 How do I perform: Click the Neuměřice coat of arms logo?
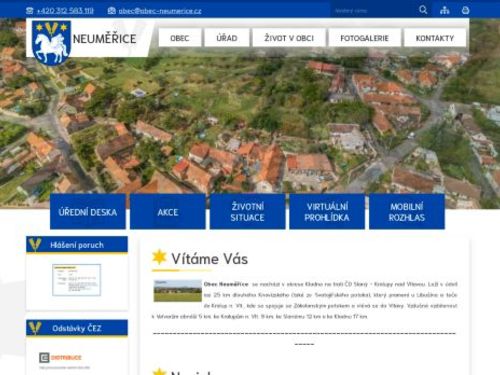(x=52, y=43)
